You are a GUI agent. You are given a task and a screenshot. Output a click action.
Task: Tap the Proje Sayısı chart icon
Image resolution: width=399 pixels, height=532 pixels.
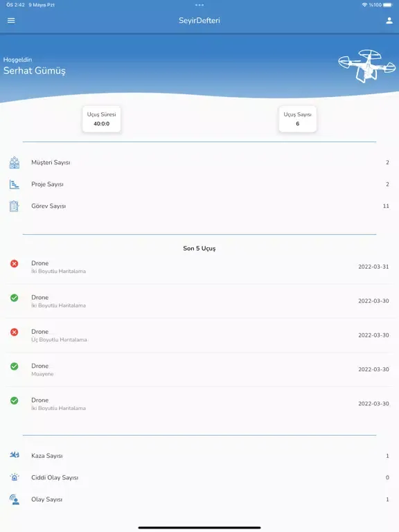(15, 184)
